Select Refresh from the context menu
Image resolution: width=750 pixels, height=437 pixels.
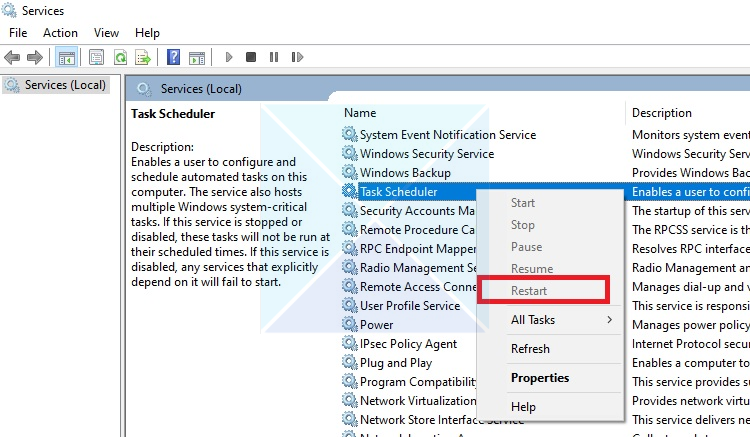click(530, 349)
